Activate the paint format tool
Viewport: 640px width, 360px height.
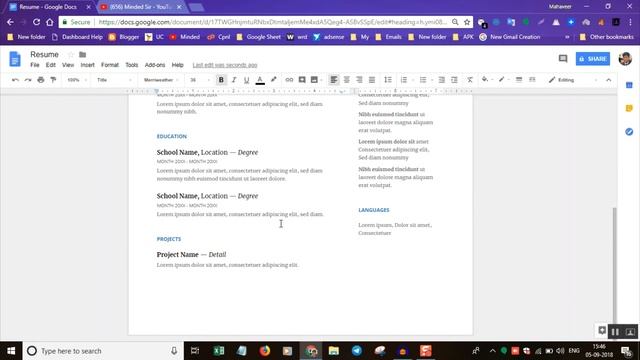[53, 80]
